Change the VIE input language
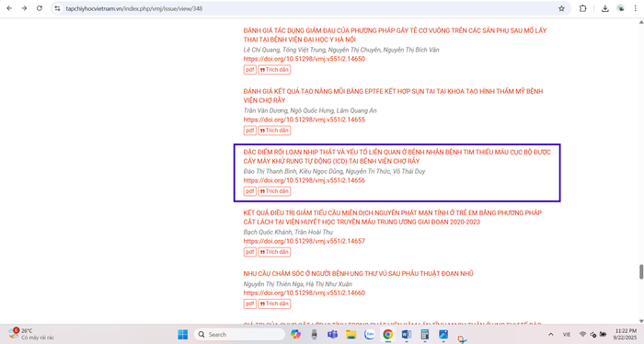The image size is (644, 344). click(x=567, y=335)
